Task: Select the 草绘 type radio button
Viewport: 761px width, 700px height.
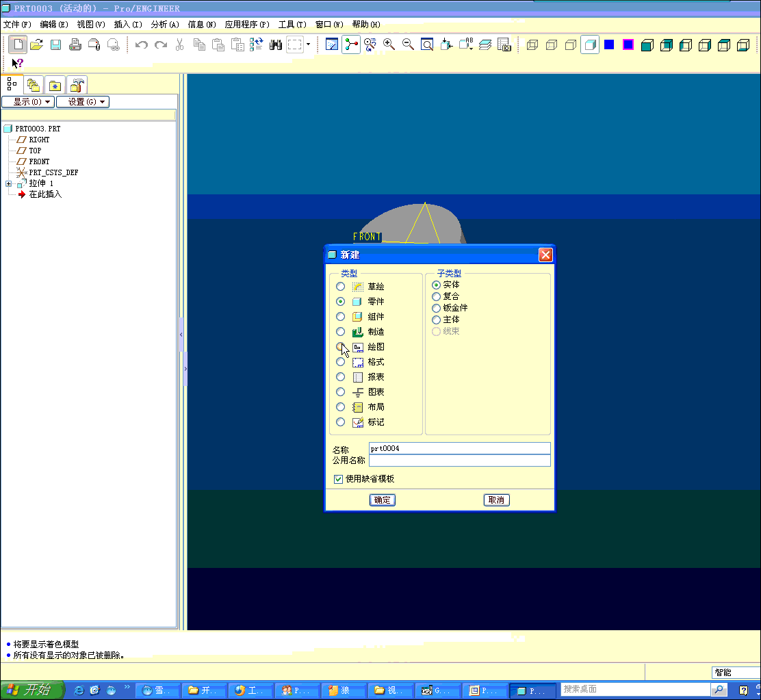Action: tap(341, 287)
